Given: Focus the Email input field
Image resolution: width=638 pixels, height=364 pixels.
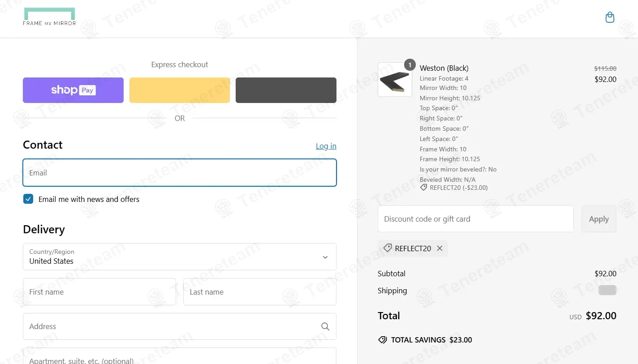Looking at the screenshot, I should [x=179, y=173].
